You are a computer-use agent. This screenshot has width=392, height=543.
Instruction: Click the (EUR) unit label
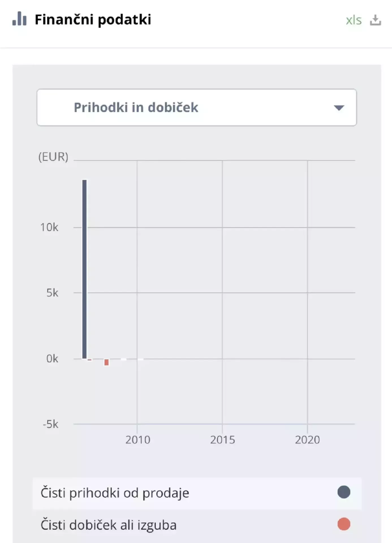[53, 157]
